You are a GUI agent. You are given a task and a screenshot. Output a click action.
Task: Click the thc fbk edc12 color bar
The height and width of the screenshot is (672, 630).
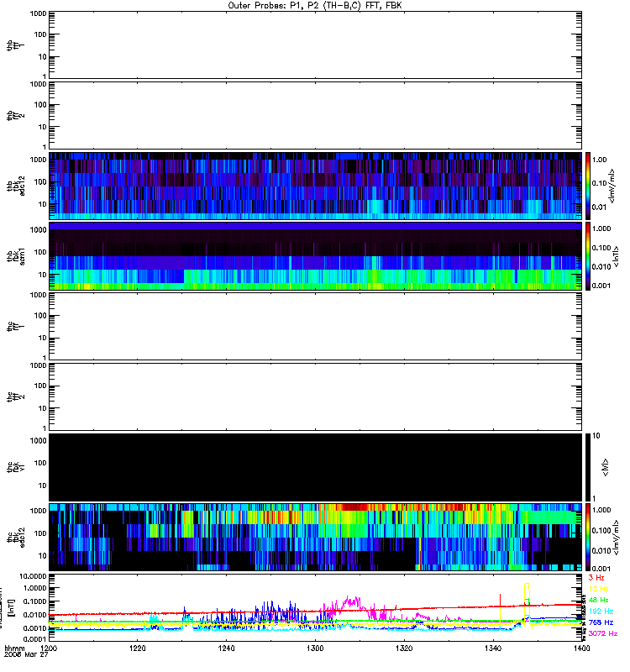click(588, 538)
